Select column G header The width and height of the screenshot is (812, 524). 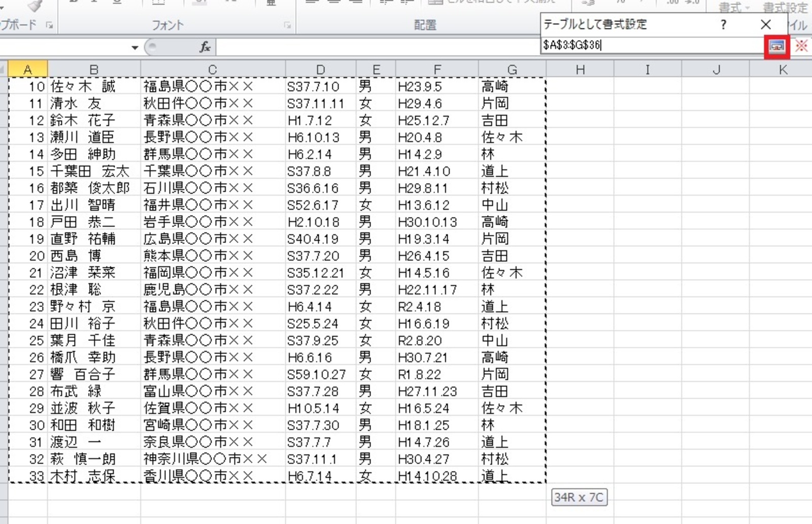coord(512,69)
